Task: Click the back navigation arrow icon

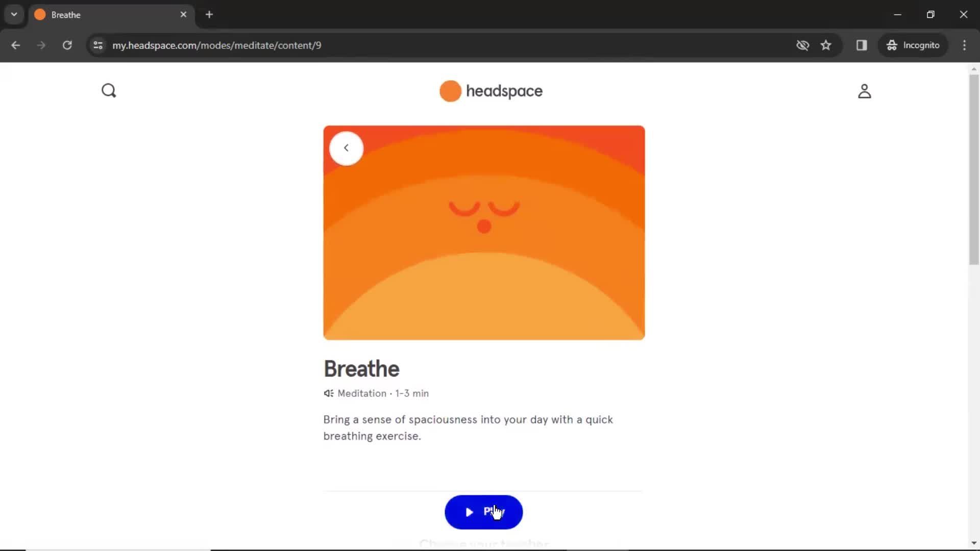Action: point(346,148)
